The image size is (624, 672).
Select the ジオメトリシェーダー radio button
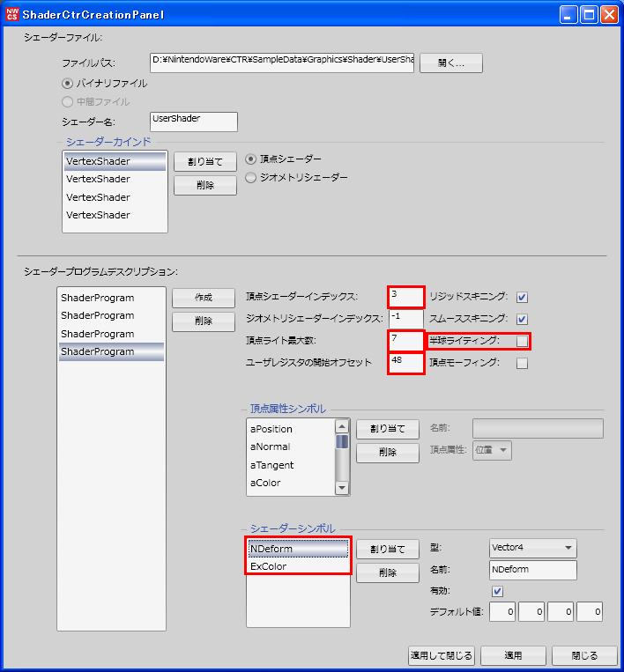tap(251, 178)
